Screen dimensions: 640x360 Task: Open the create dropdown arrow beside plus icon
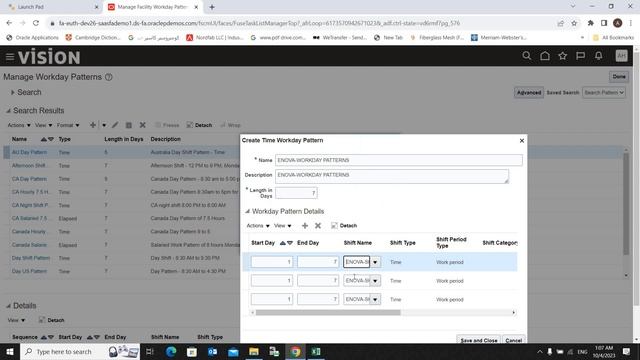coord(104,125)
